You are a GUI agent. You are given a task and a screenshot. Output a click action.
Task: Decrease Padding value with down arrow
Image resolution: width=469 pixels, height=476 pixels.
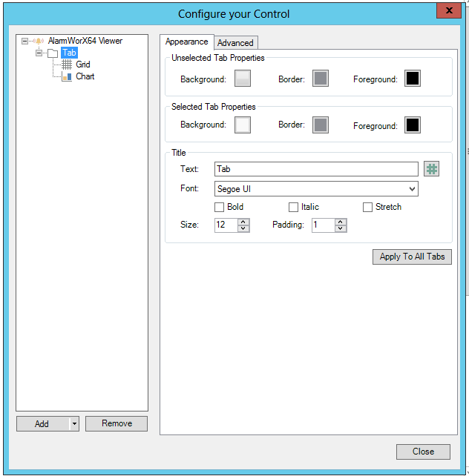[341, 228]
